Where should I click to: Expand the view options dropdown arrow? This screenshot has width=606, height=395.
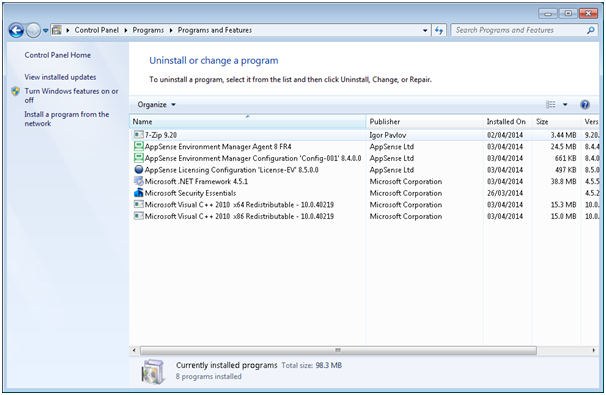(x=565, y=105)
